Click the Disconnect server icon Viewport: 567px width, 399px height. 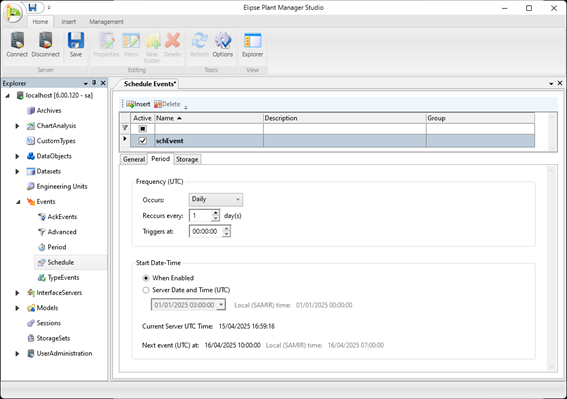pyautogui.click(x=46, y=44)
